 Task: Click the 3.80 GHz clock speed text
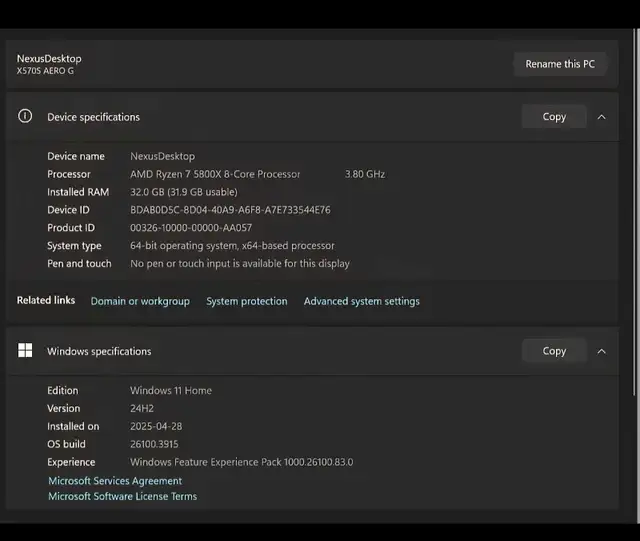365,174
